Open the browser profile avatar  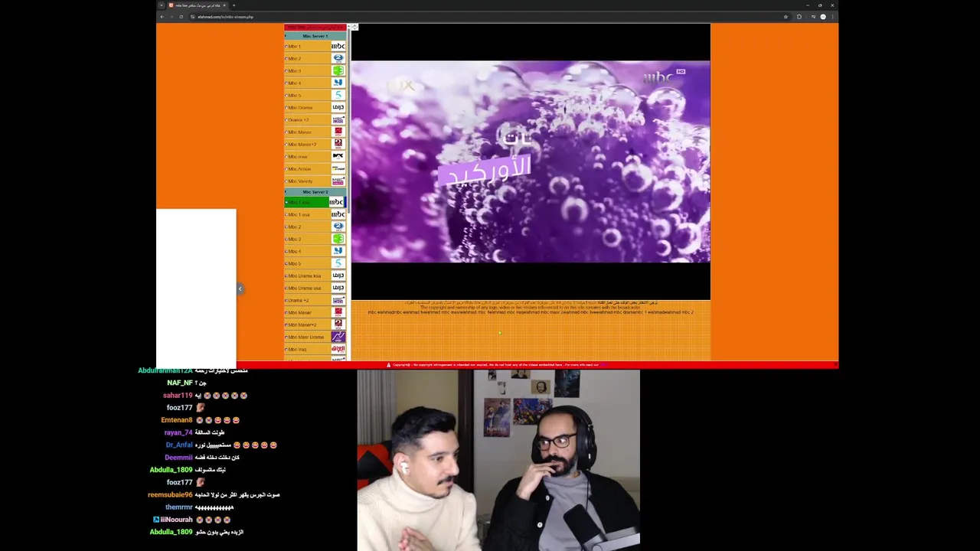coord(823,16)
